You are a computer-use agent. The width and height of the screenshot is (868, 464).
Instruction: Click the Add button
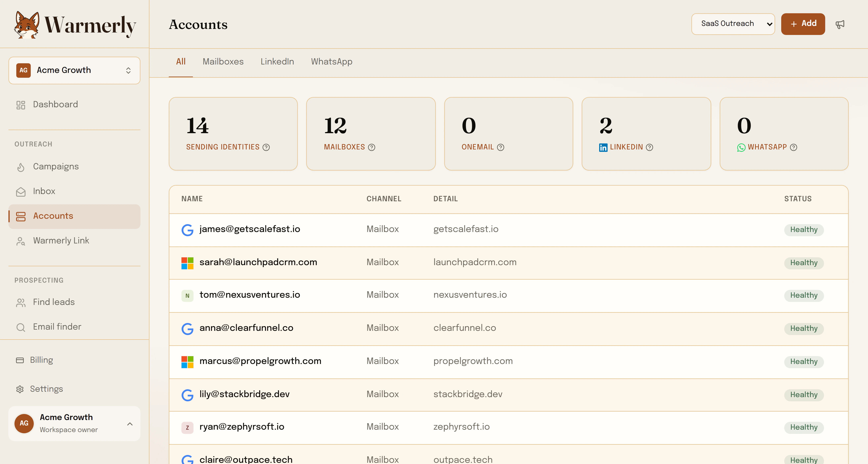[x=803, y=24]
